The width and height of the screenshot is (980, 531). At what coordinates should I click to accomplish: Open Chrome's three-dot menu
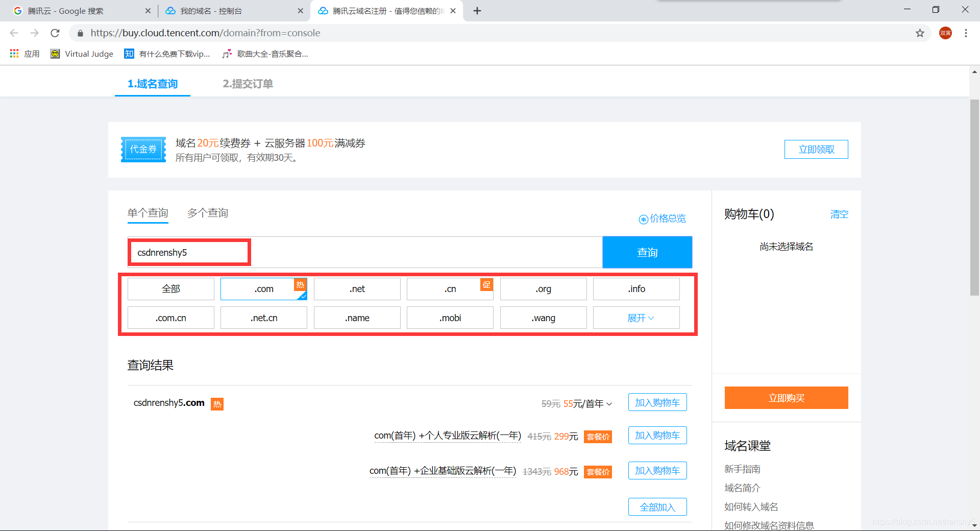click(x=966, y=33)
